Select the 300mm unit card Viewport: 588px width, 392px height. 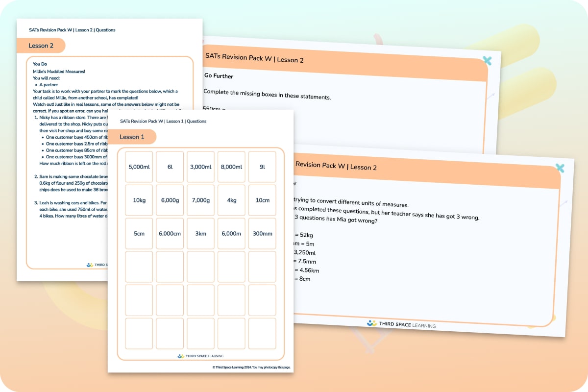click(x=262, y=234)
